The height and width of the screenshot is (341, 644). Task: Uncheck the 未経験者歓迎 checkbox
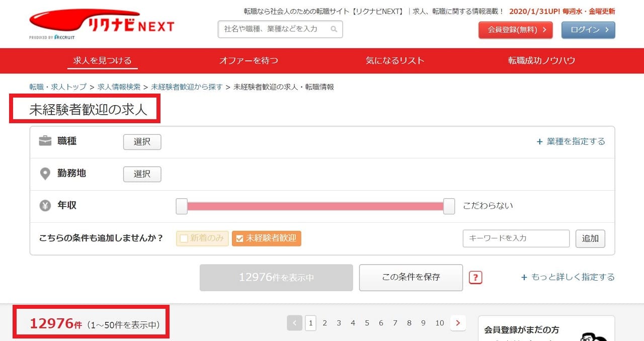coord(239,238)
